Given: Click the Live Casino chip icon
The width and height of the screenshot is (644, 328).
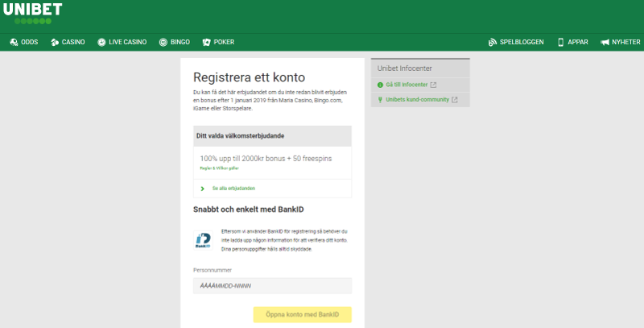Looking at the screenshot, I should [x=101, y=42].
